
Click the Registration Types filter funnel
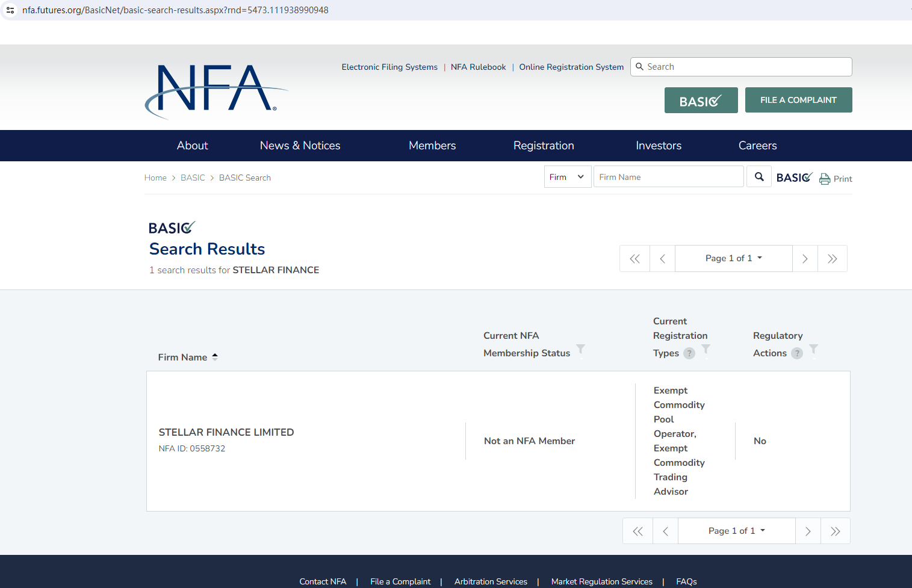pyautogui.click(x=706, y=350)
